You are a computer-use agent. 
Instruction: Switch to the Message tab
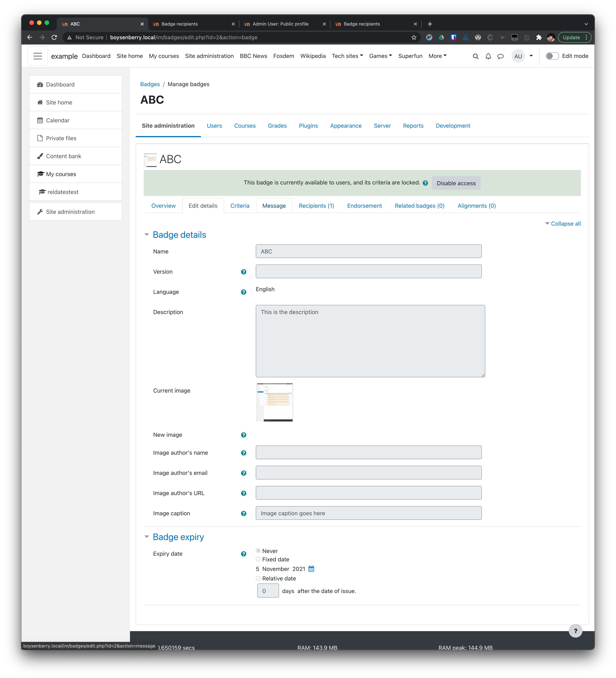coord(274,206)
